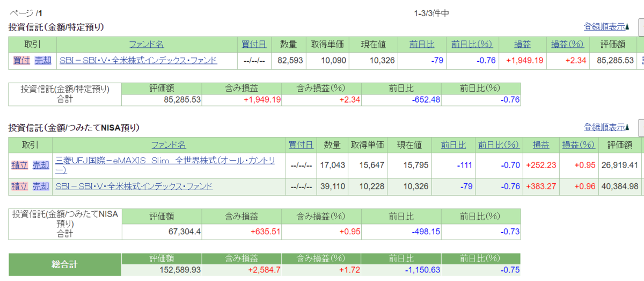
Task: Sort つみたてNISA table by 前日比 header
Action: tap(453, 145)
